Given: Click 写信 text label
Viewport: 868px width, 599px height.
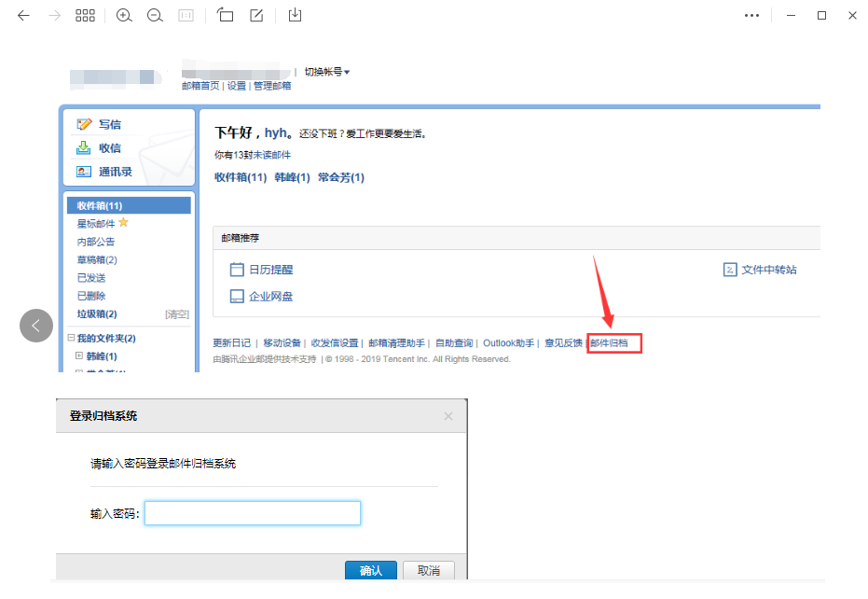Looking at the screenshot, I should [x=110, y=125].
